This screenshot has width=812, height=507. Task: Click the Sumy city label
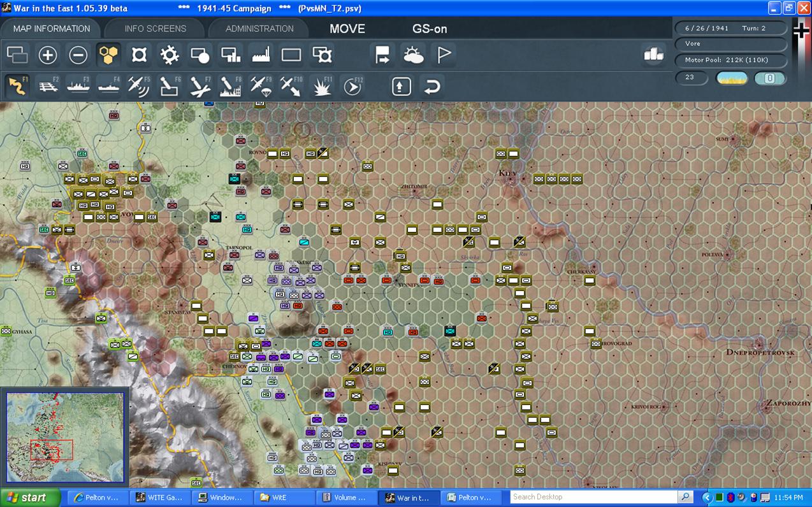[723, 139]
